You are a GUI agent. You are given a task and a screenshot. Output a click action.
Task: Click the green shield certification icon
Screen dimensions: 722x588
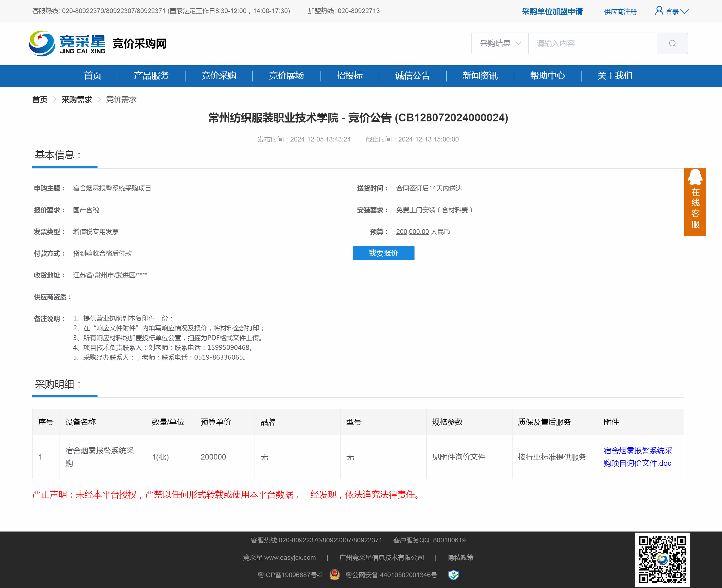453,575
